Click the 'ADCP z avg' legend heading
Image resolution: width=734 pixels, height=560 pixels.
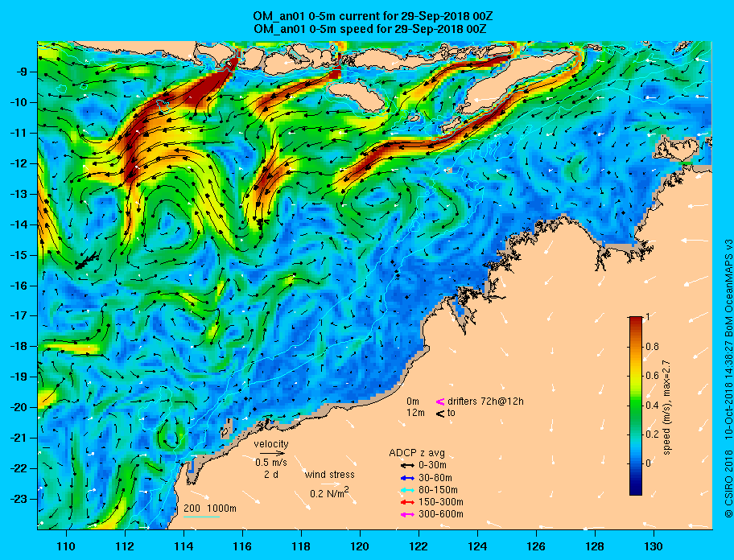(x=417, y=453)
